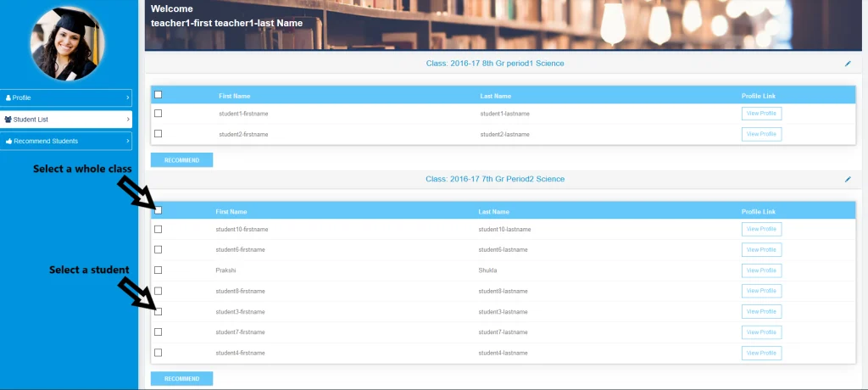This screenshot has height=390, width=868.
Task: Select the checkbox next to Prakshi Shukla
Action: coord(159,270)
